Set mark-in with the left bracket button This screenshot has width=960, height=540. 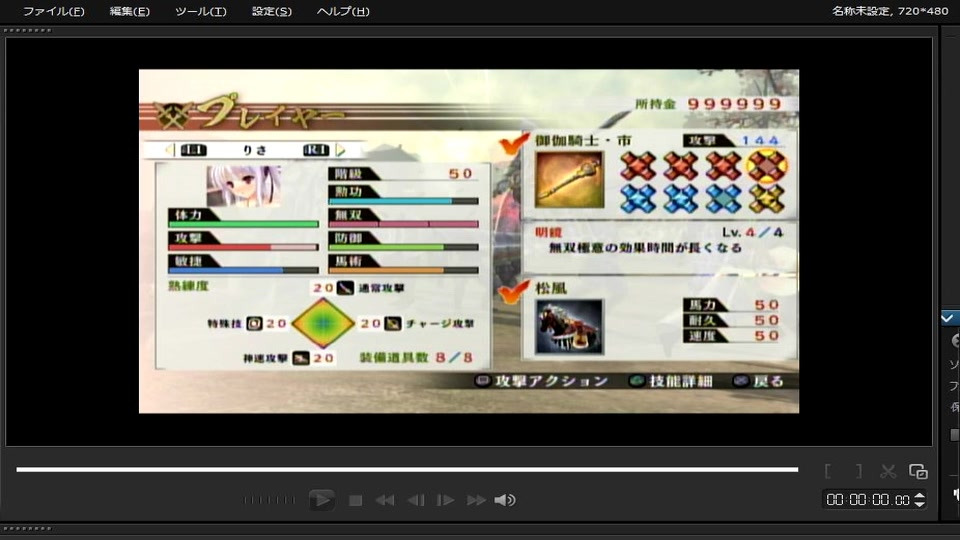(x=828, y=471)
